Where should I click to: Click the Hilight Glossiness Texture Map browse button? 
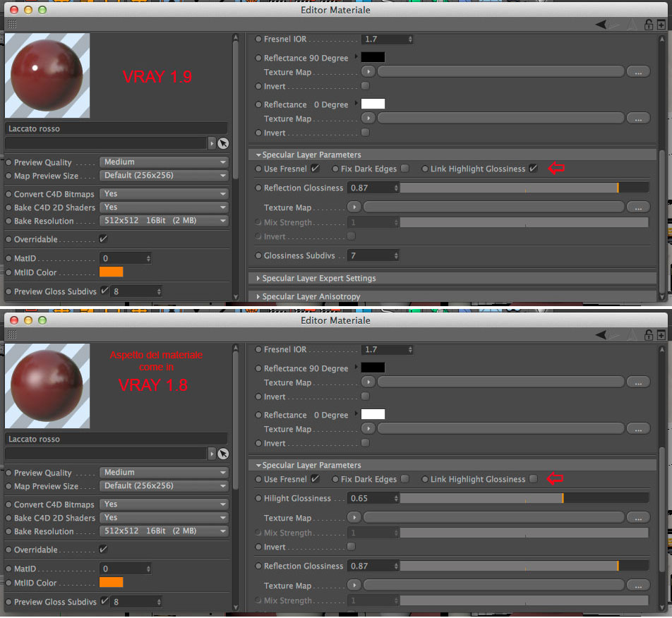pyautogui.click(x=638, y=518)
